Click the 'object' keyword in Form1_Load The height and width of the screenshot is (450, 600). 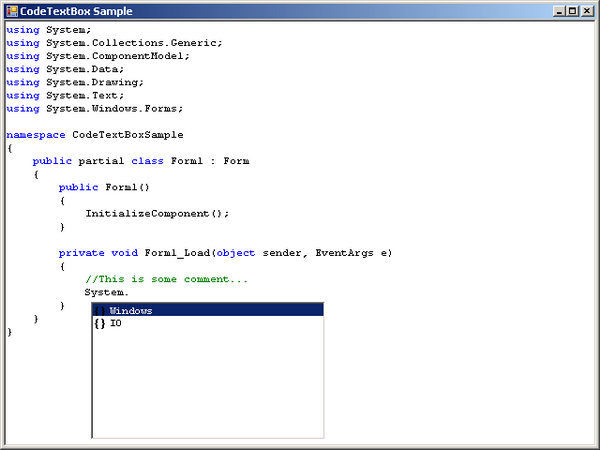(236, 253)
